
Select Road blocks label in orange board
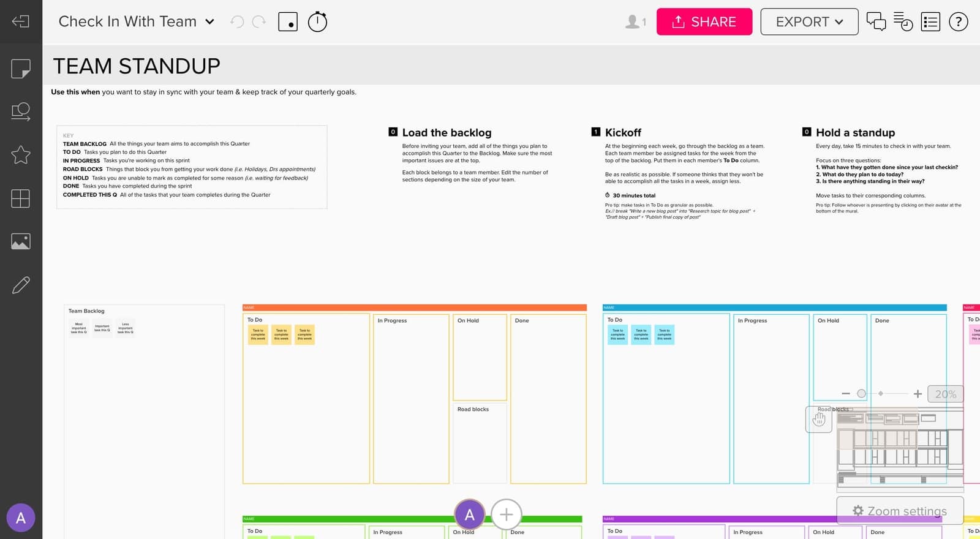tap(473, 409)
